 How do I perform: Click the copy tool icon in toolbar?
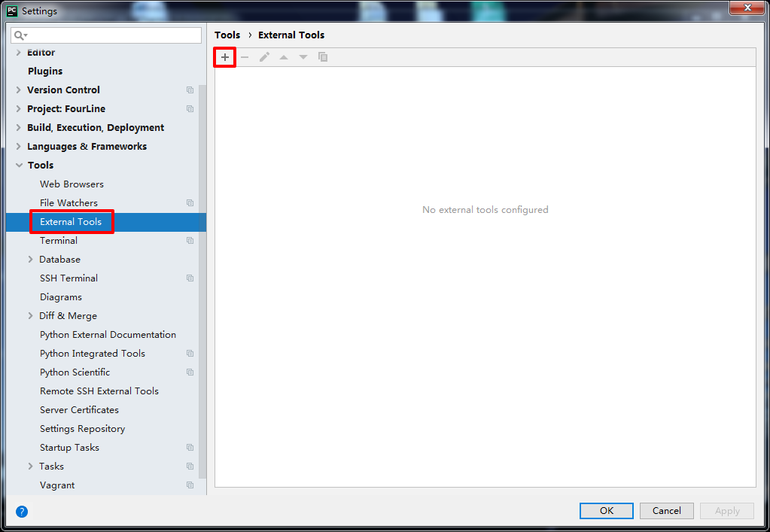point(323,57)
